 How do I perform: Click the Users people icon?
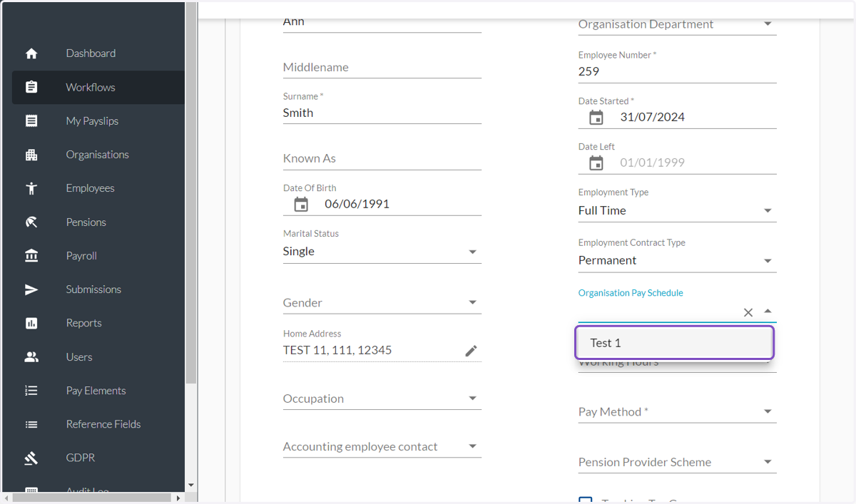click(31, 357)
